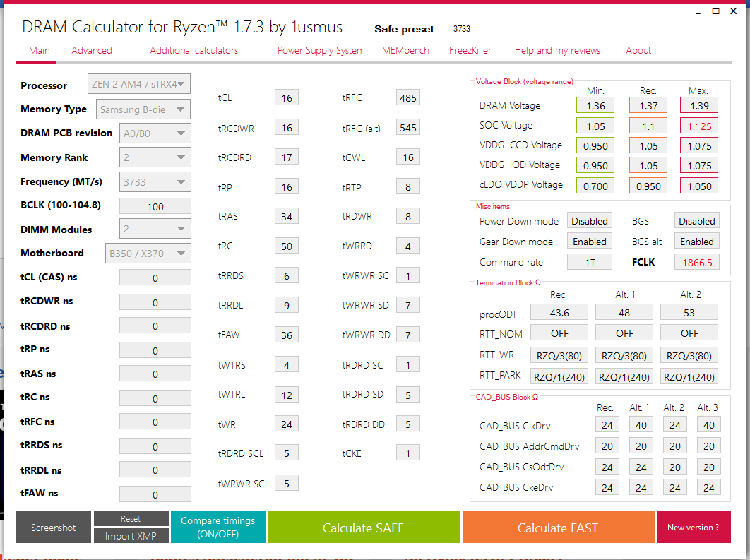
Task: Expand the Memory Type dropdown
Action: point(143,109)
